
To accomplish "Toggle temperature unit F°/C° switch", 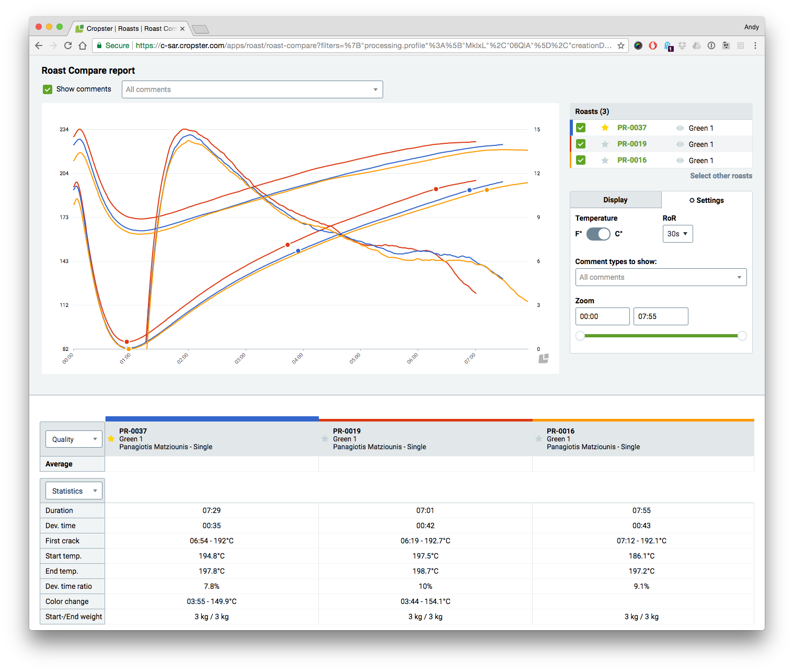I will 598,234.
